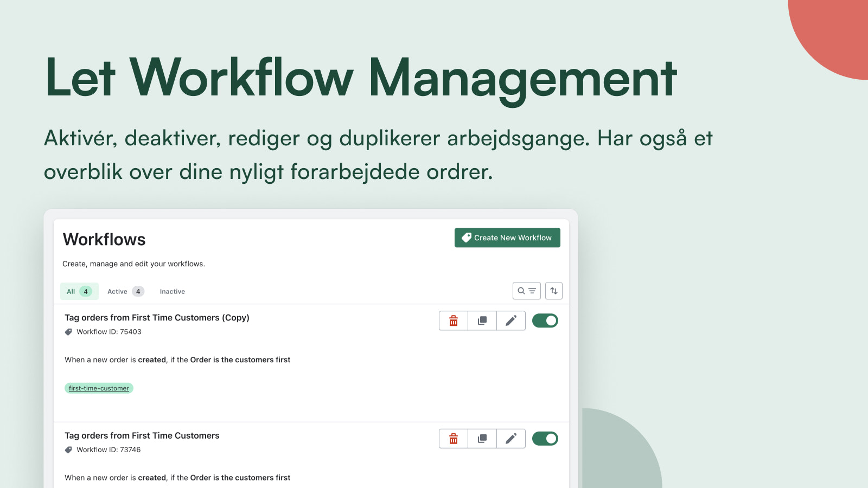Image resolution: width=868 pixels, height=488 pixels.
Task: Click the Workflows page heading
Action: click(x=104, y=239)
